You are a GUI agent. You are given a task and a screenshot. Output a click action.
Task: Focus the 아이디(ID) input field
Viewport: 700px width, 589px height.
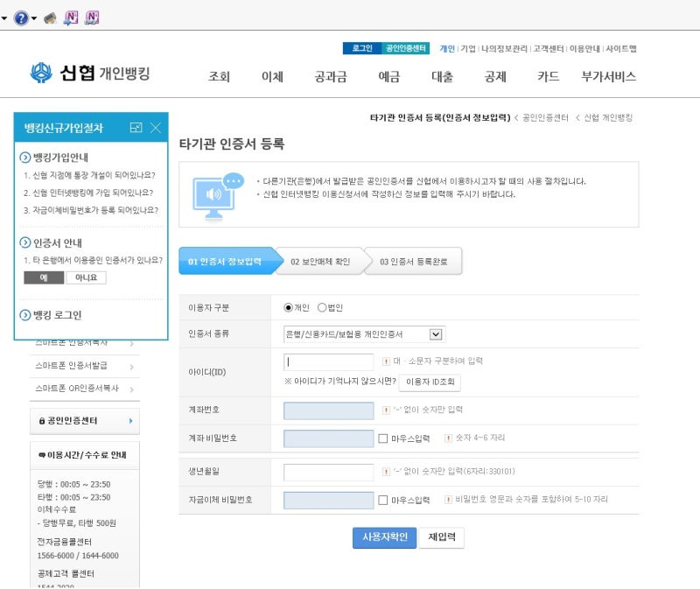[x=329, y=361]
